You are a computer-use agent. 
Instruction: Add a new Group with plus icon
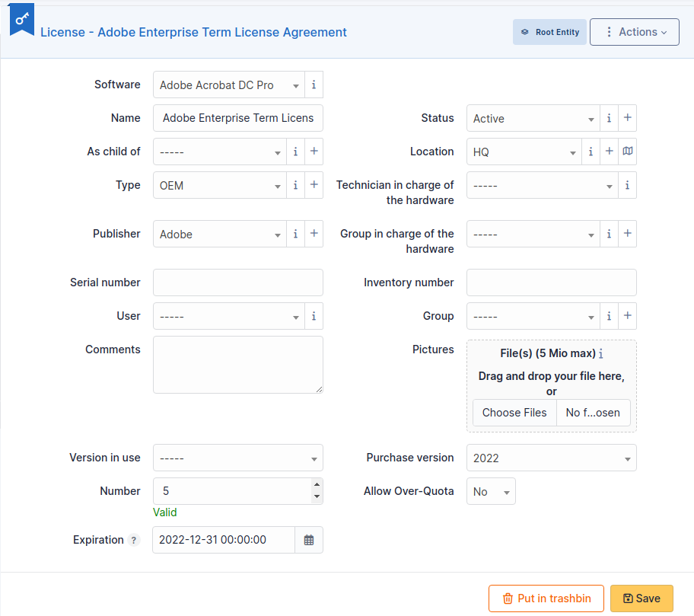pos(628,316)
